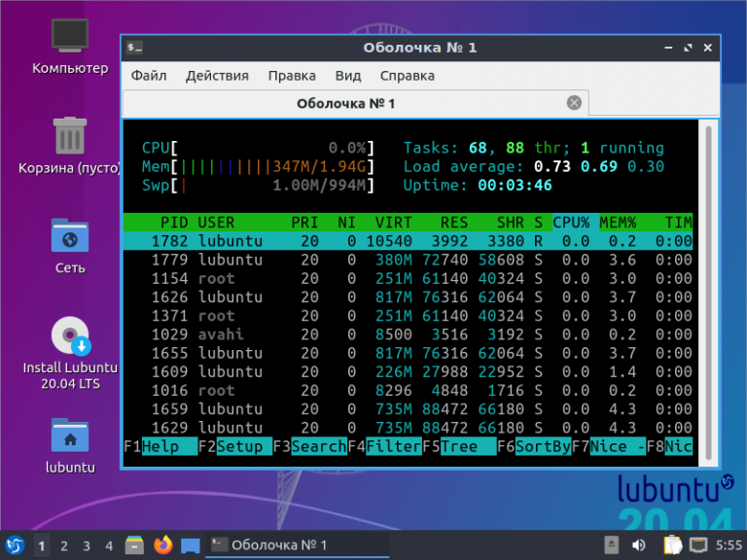This screenshot has height=560, width=747.
Task: Click the volume speaker tray icon
Action: coord(640,545)
